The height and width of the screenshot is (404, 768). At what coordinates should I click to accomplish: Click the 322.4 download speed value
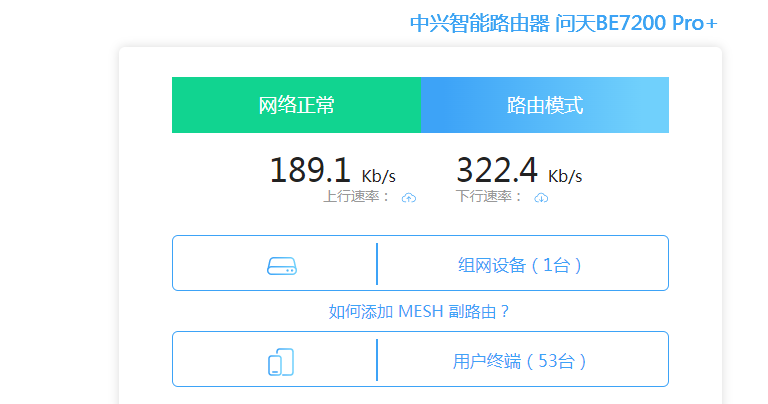497,170
